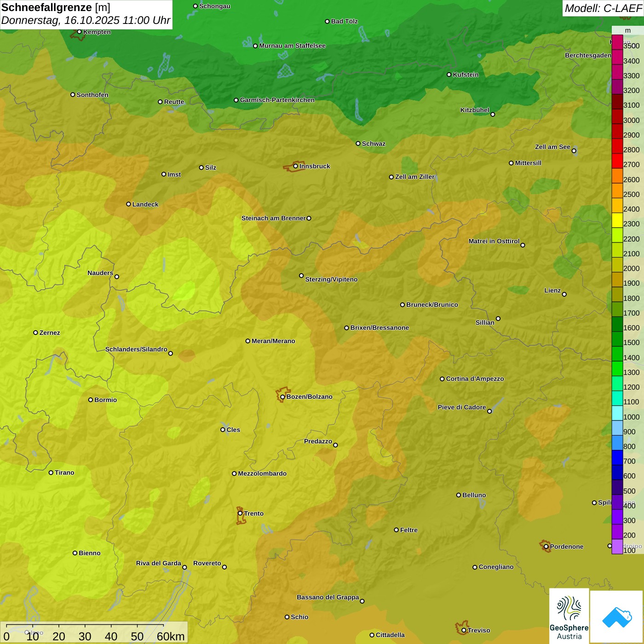Click the Nauders label
This screenshot has width=644, height=644.
click(100, 273)
